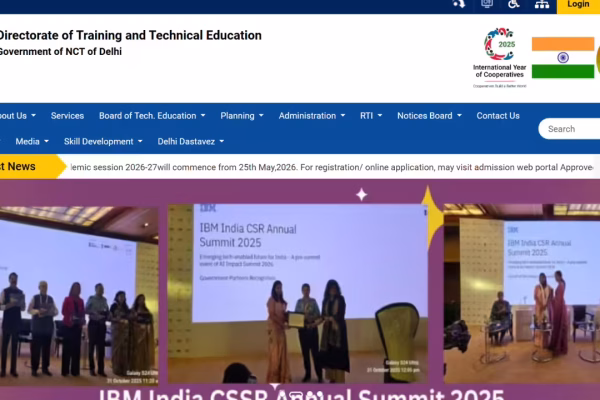Open the Contact Us page

click(x=498, y=116)
